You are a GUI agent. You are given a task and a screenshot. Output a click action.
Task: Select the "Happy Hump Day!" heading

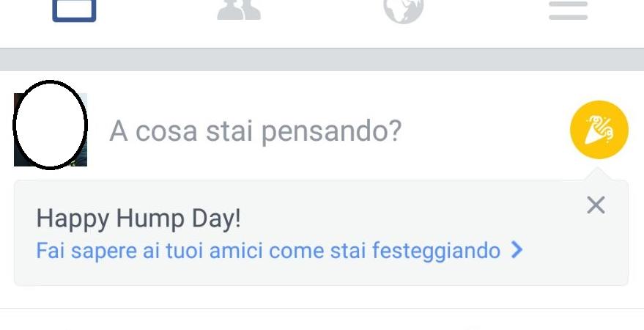(138, 219)
